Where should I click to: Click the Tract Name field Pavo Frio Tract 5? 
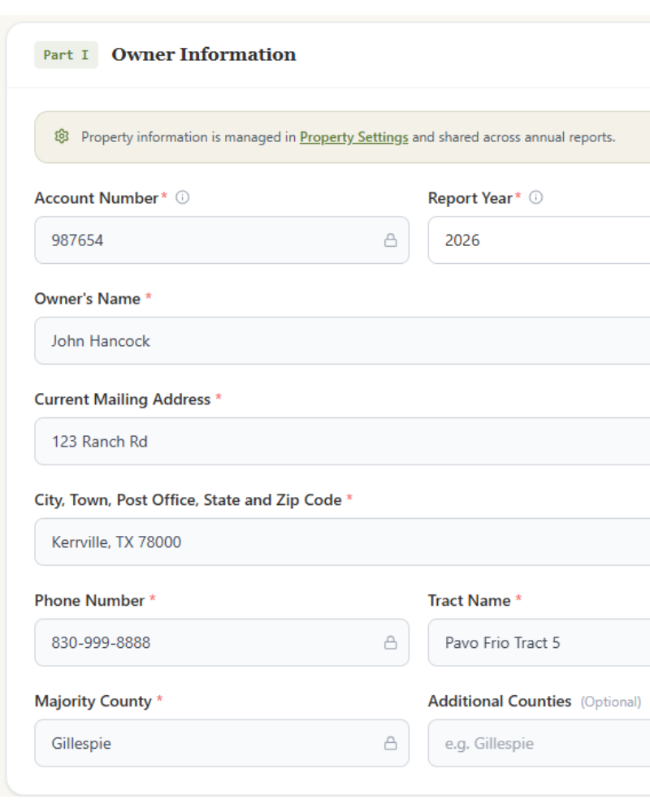pos(539,642)
